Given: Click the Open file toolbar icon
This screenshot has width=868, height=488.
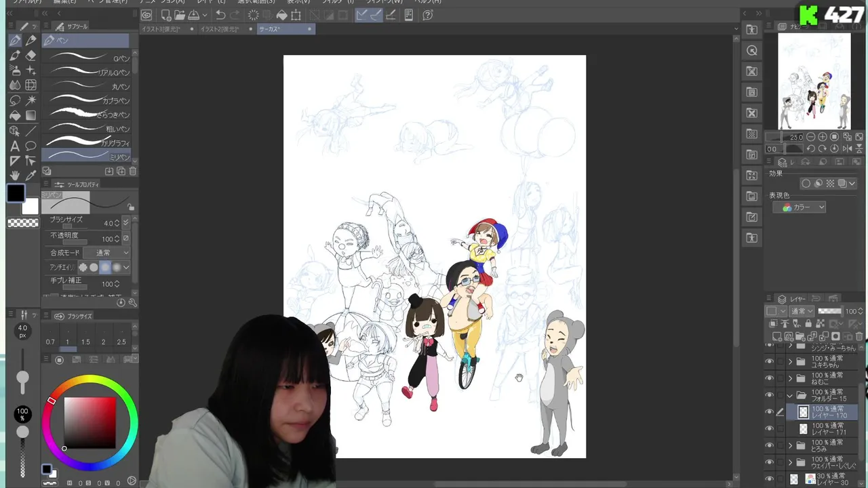Looking at the screenshot, I should coord(180,15).
